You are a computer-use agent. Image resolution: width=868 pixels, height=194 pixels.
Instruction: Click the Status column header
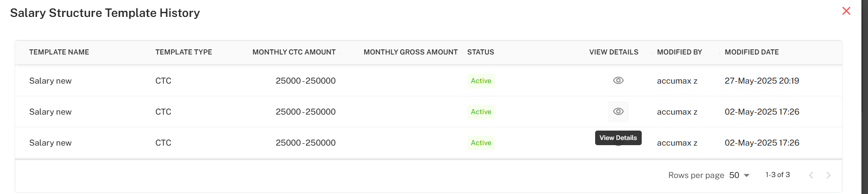[480, 52]
